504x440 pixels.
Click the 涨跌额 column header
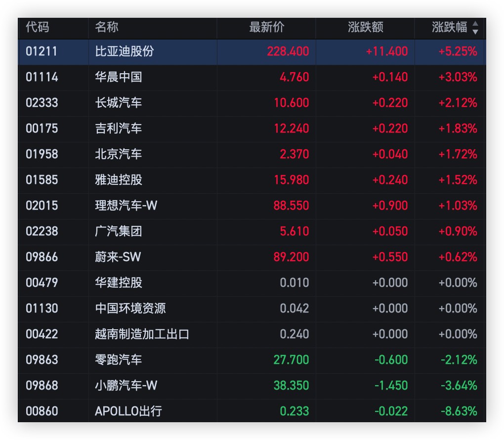[366, 27]
